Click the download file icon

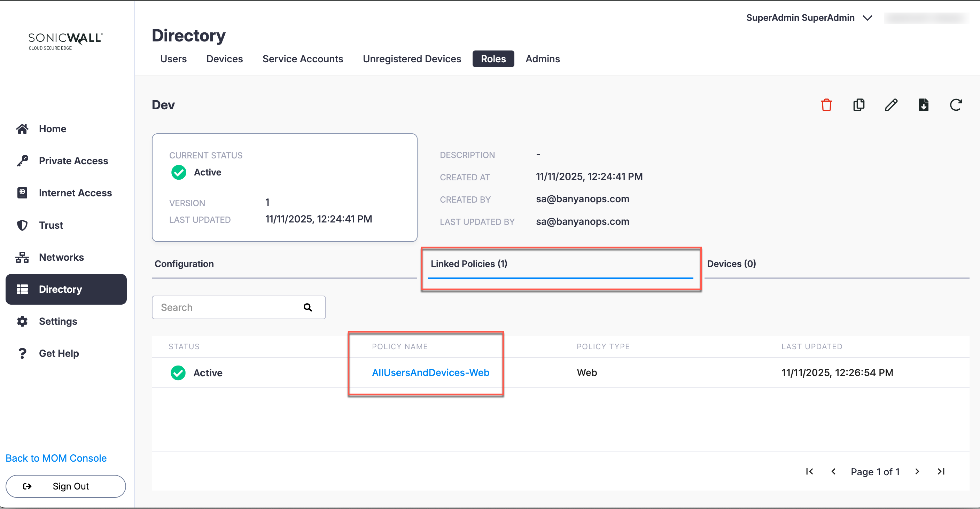[923, 105]
